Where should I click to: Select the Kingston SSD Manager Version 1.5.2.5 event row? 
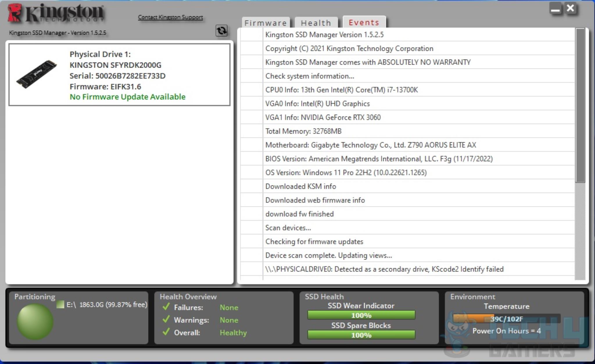[x=407, y=35]
